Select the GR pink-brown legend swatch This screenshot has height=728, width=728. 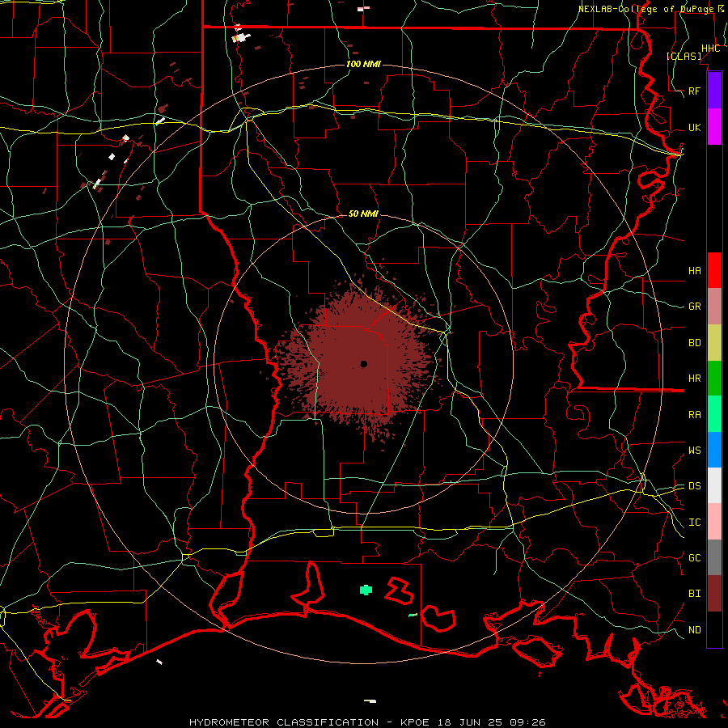tap(714, 307)
